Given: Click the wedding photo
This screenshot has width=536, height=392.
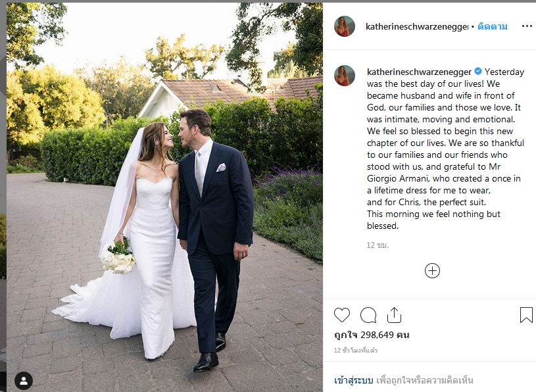Looking at the screenshot, I should pyautogui.click(x=164, y=197).
